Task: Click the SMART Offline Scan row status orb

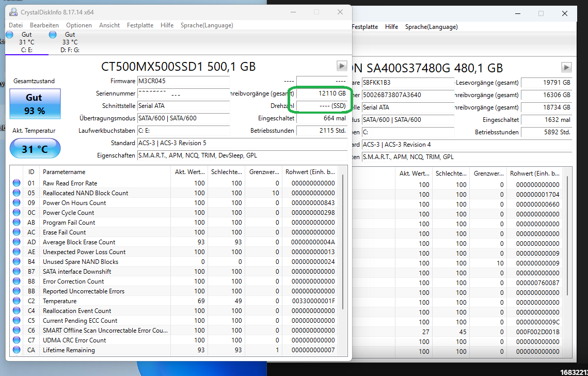Action: tap(17, 330)
